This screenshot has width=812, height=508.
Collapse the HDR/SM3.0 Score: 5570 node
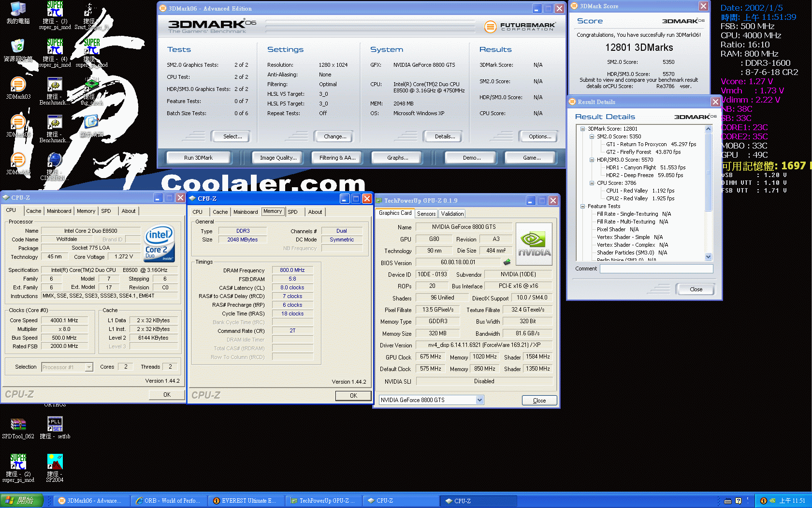[592, 160]
